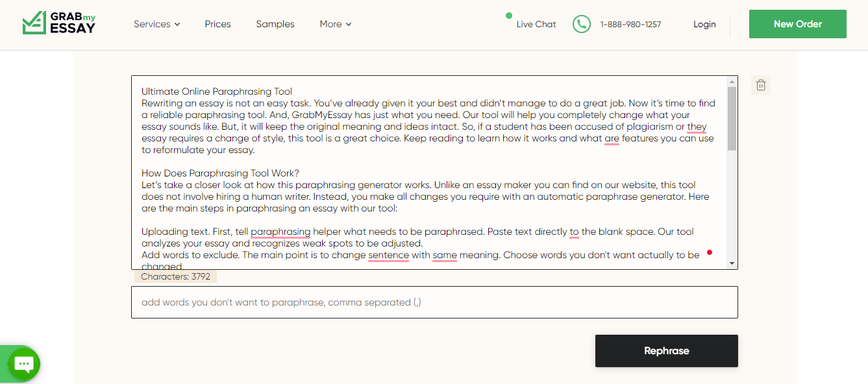Click the GrabMyEssay logo

tap(59, 23)
